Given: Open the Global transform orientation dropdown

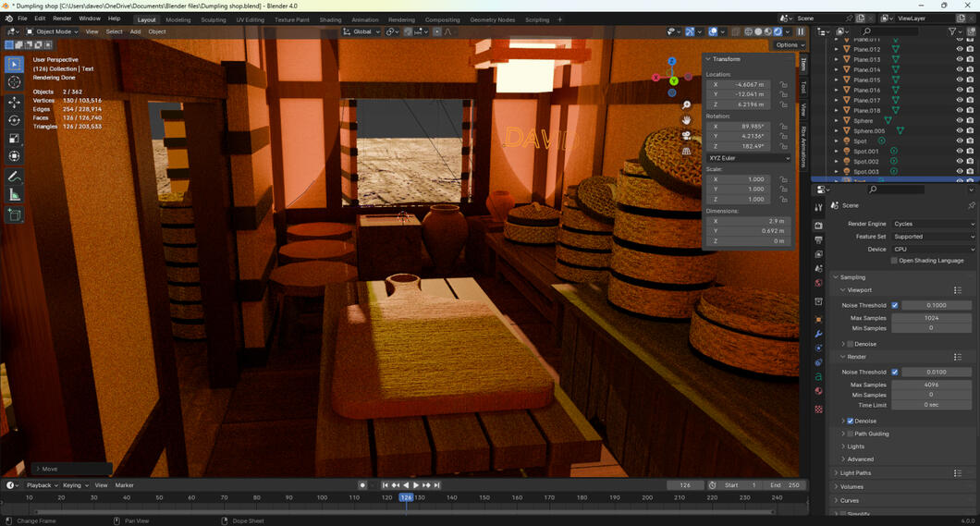Looking at the screenshot, I should click(x=361, y=31).
